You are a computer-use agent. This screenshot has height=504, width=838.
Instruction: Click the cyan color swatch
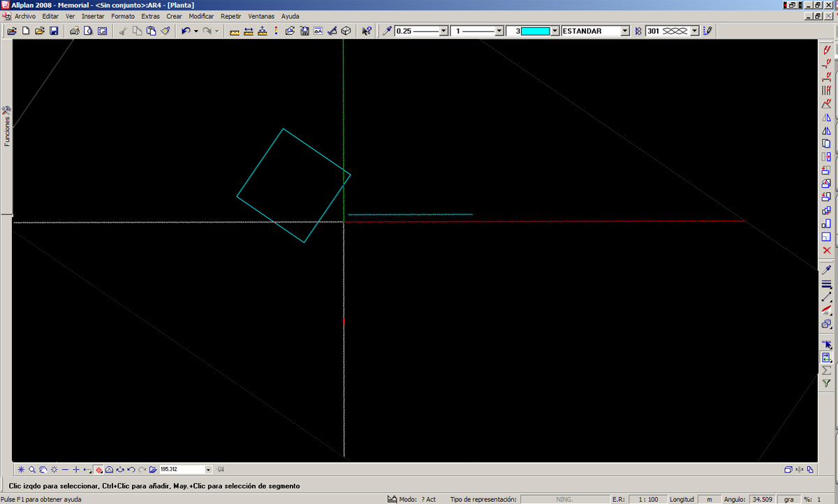coord(536,31)
